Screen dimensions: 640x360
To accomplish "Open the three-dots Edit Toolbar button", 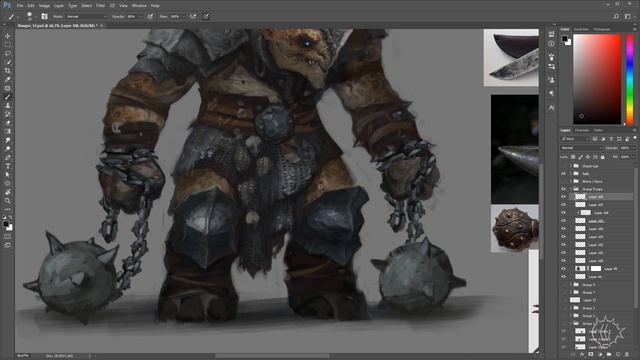I will click(7, 209).
